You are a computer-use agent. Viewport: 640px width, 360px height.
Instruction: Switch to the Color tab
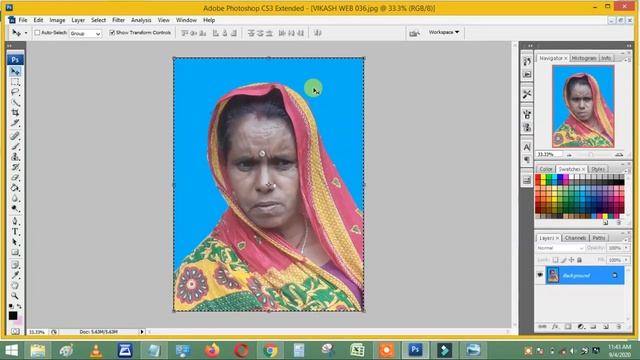pyautogui.click(x=546, y=169)
